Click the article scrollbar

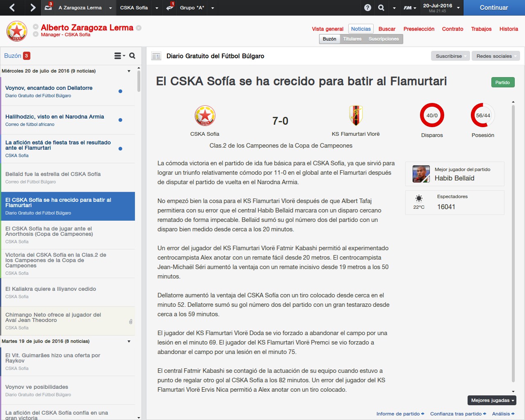click(x=513, y=244)
